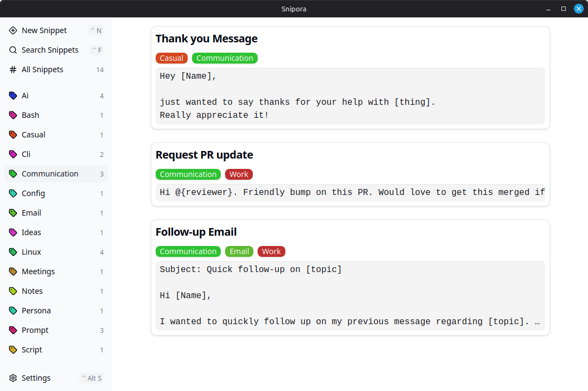588x391 pixels.
Task: Filter by the Ai tag label
Action: (x=25, y=96)
